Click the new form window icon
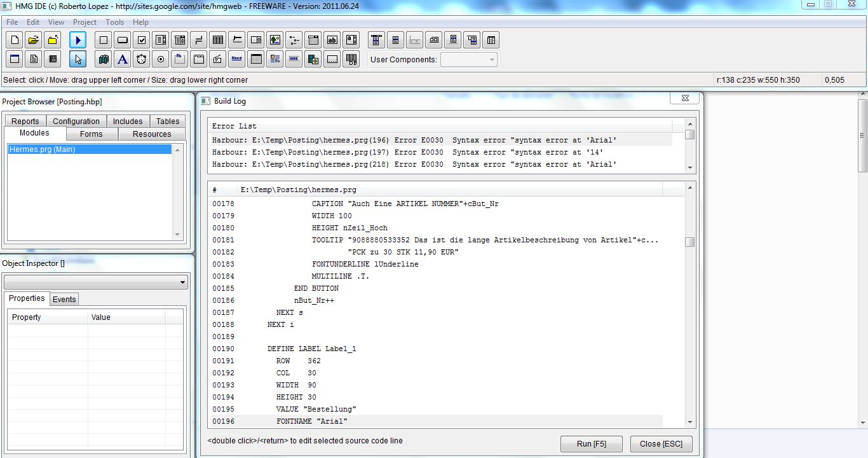This screenshot has height=458, width=868. (15, 59)
